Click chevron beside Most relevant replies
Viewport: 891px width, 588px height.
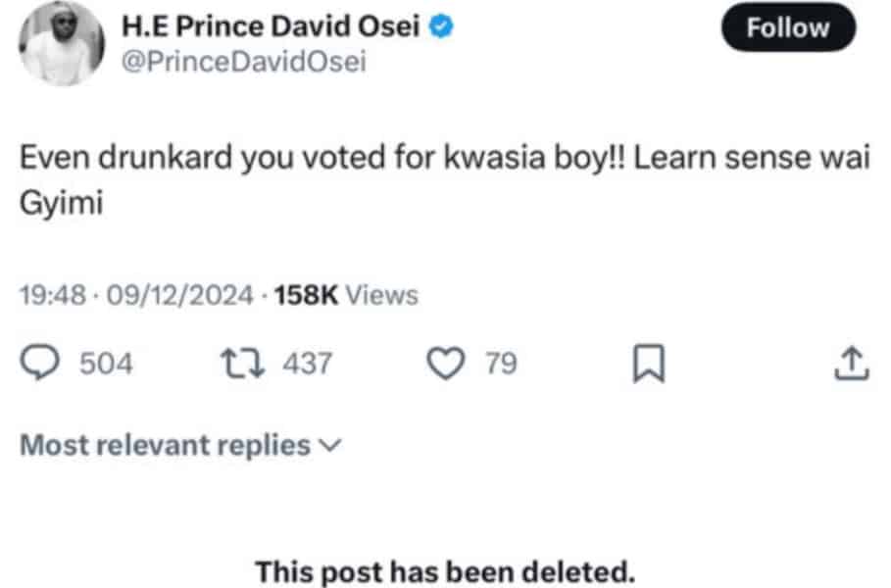pyautogui.click(x=330, y=447)
